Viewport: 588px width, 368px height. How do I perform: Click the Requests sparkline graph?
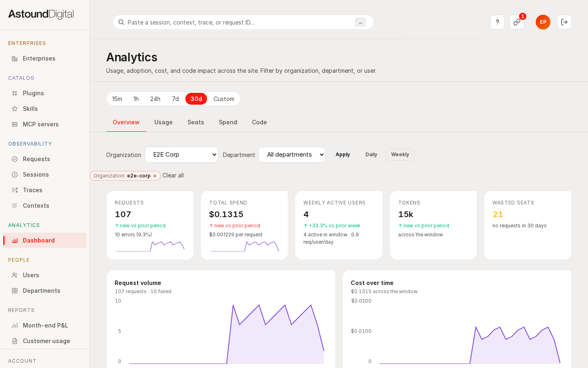150,246
